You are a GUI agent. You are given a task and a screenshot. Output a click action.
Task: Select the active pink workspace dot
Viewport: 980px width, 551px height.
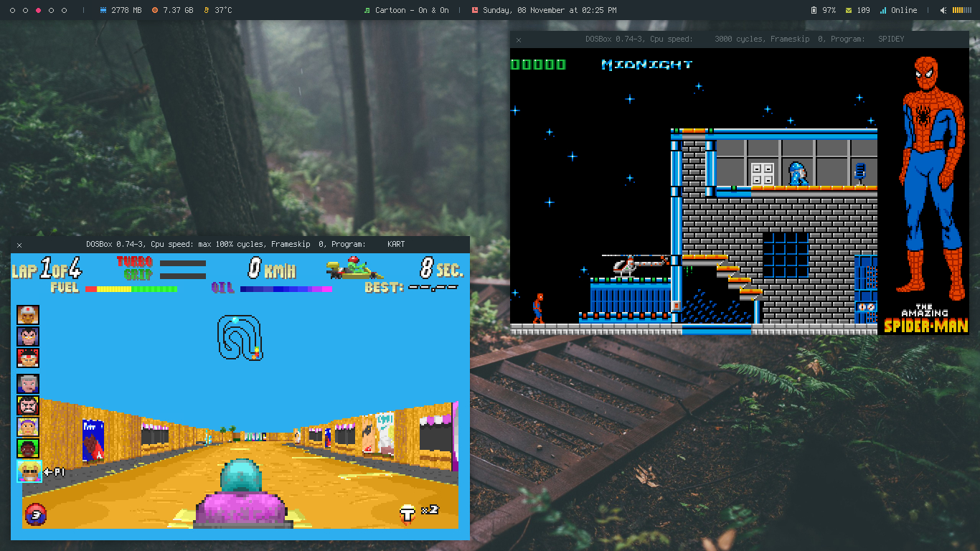pyautogui.click(x=38, y=10)
